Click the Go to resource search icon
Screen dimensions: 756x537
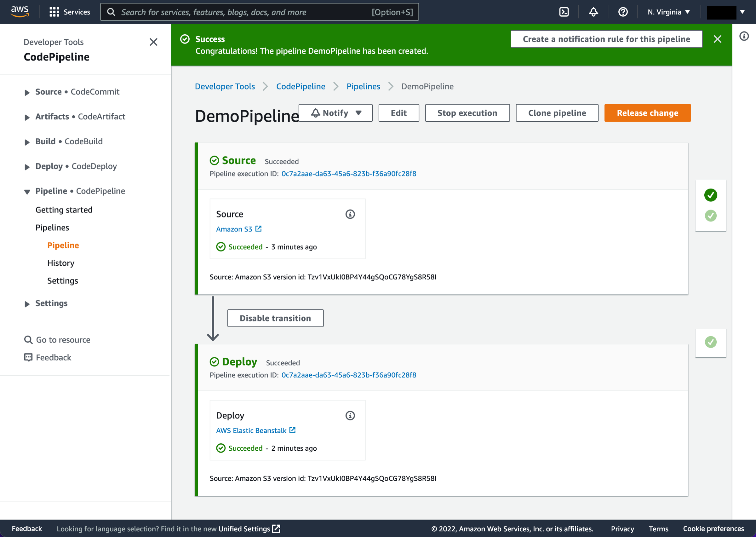tap(28, 340)
